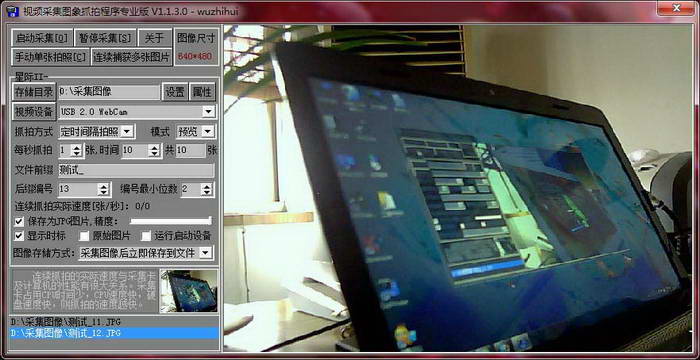The width and height of the screenshot is (700, 360).
Task: Open 设置 settings button
Action: pos(175,92)
